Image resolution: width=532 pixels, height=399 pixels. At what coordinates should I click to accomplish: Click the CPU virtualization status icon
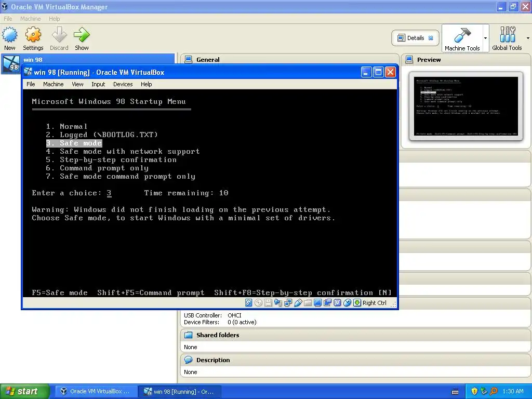[337, 303]
